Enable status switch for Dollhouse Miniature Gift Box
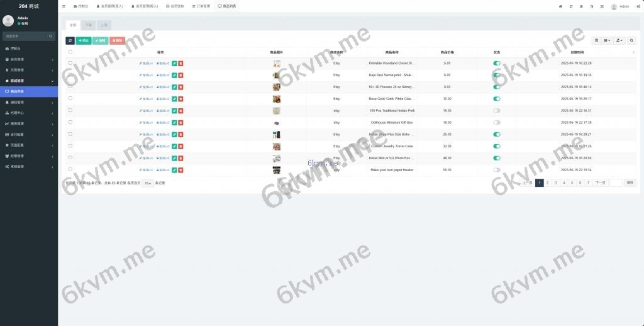Image resolution: width=644 pixels, height=326 pixels. 497,123
